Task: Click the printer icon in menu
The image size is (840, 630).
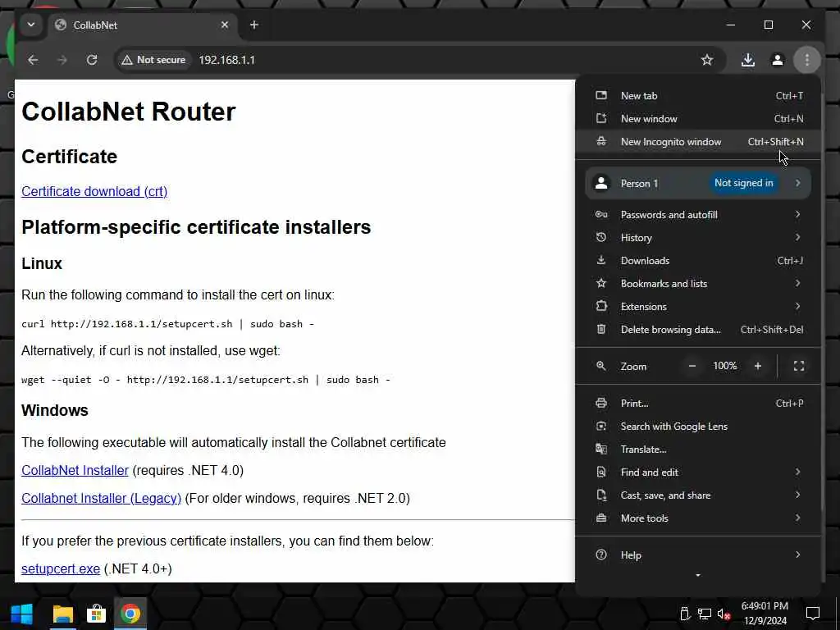Action: [x=601, y=404]
